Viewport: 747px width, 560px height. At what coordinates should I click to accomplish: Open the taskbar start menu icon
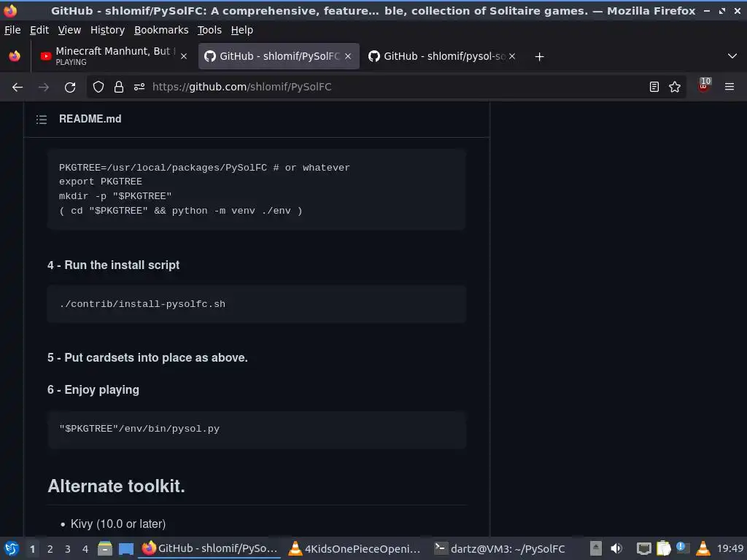(12, 548)
